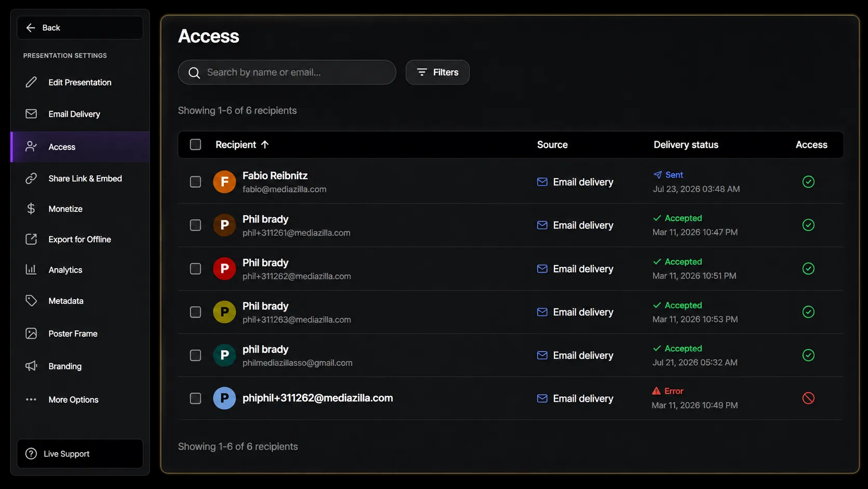This screenshot has width=868, height=489.
Task: Click the envelope icon beside Email Delivery in sidebar
Action: pyautogui.click(x=31, y=114)
